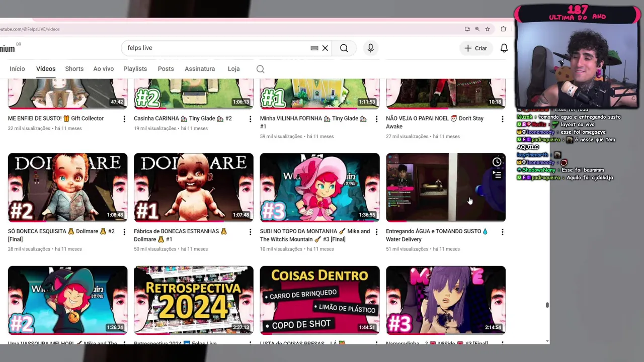The height and width of the screenshot is (362, 644).
Task: Click the browser address bar URL
Action: pyautogui.click(x=30, y=29)
